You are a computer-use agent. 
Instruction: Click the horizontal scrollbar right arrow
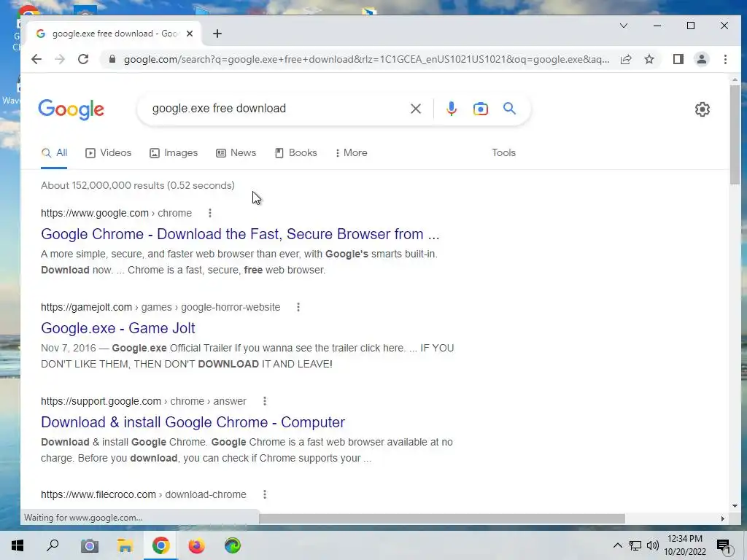[x=722, y=518]
